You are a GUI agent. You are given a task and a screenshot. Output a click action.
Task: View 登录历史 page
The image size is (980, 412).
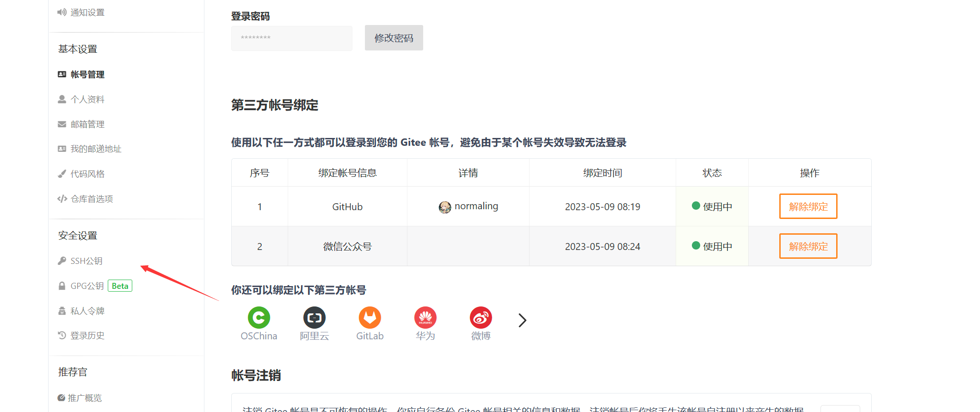(87, 336)
